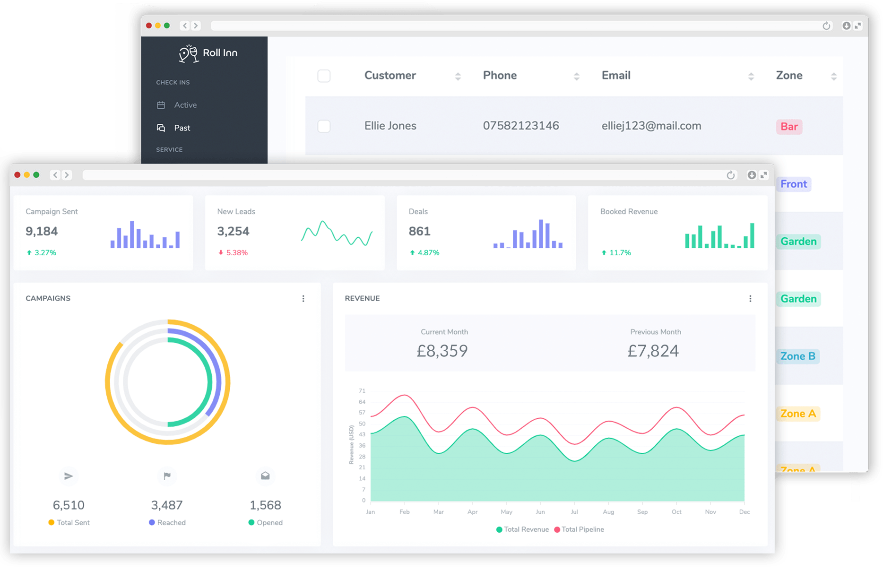This screenshot has height=588, width=883.
Task: Go back in the Roll Inn browser window
Action: point(185,26)
